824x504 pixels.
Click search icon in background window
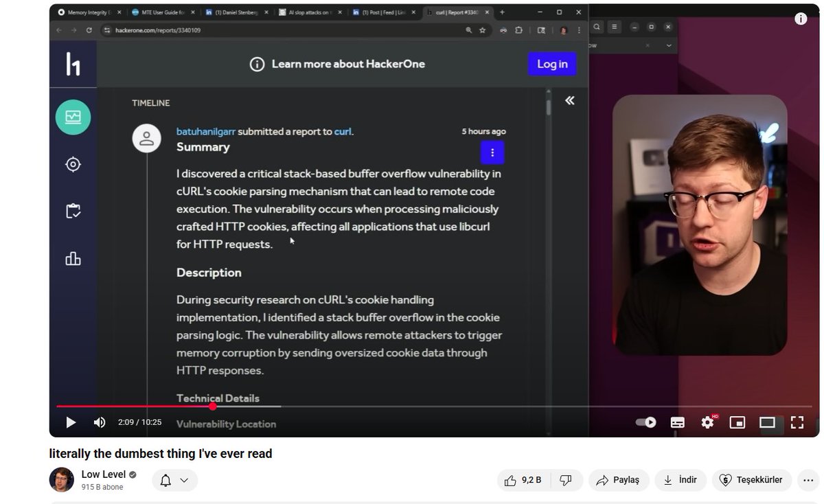click(x=597, y=27)
